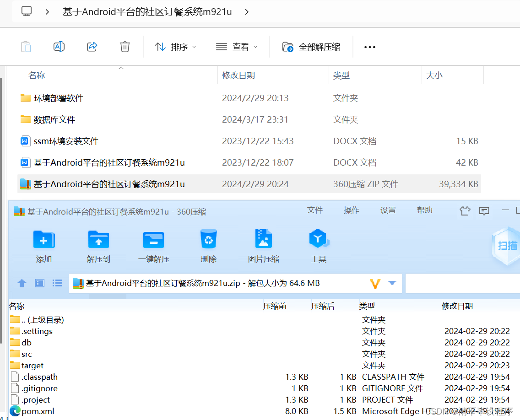Select the 环境部署软件 folder
This screenshot has height=420, width=520.
[249, 98]
